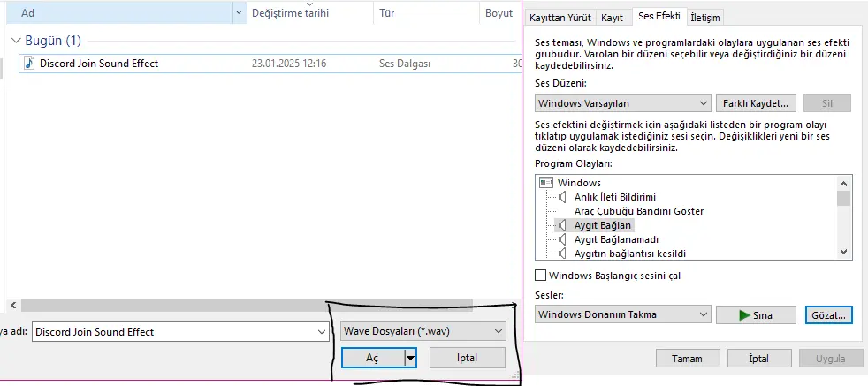Click the date 23.01.2025 12:16 cell

pos(289,64)
